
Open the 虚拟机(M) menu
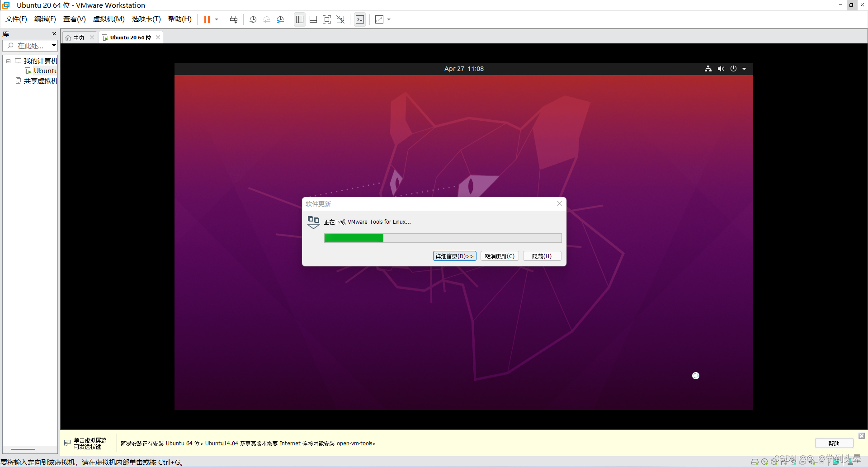tap(109, 19)
